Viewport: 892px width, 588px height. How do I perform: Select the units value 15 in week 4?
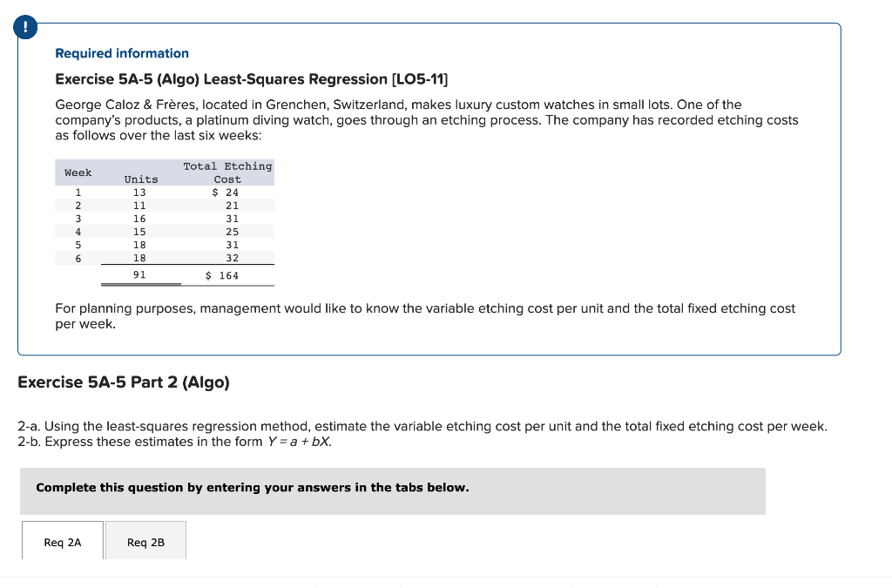[x=139, y=232]
